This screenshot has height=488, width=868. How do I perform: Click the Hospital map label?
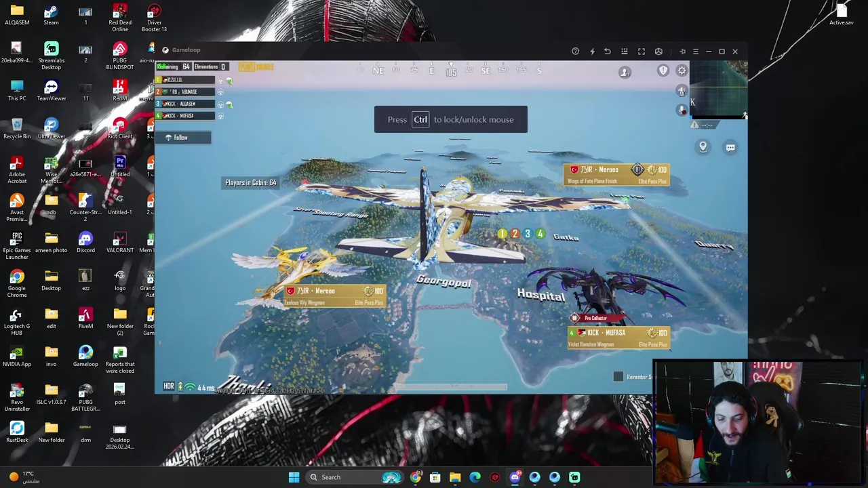541,294
